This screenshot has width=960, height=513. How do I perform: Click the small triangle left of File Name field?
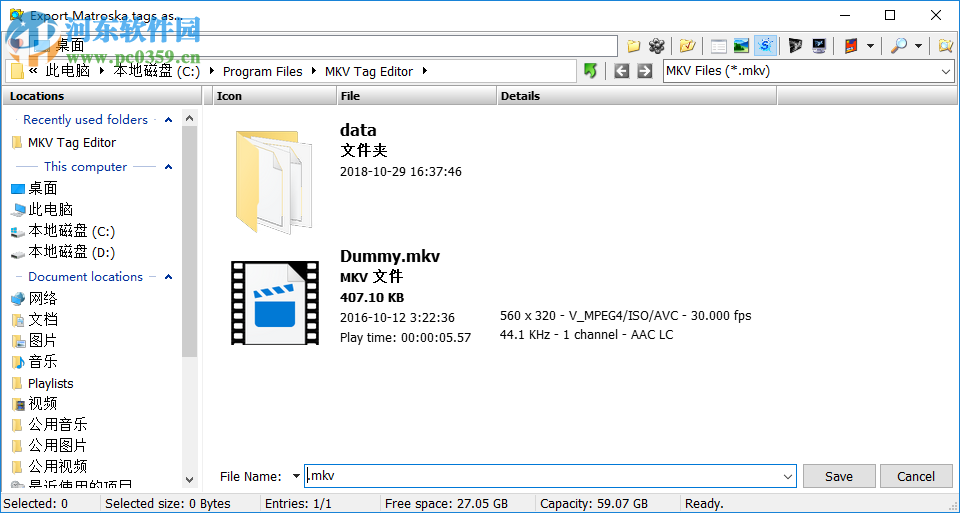tap(296, 476)
